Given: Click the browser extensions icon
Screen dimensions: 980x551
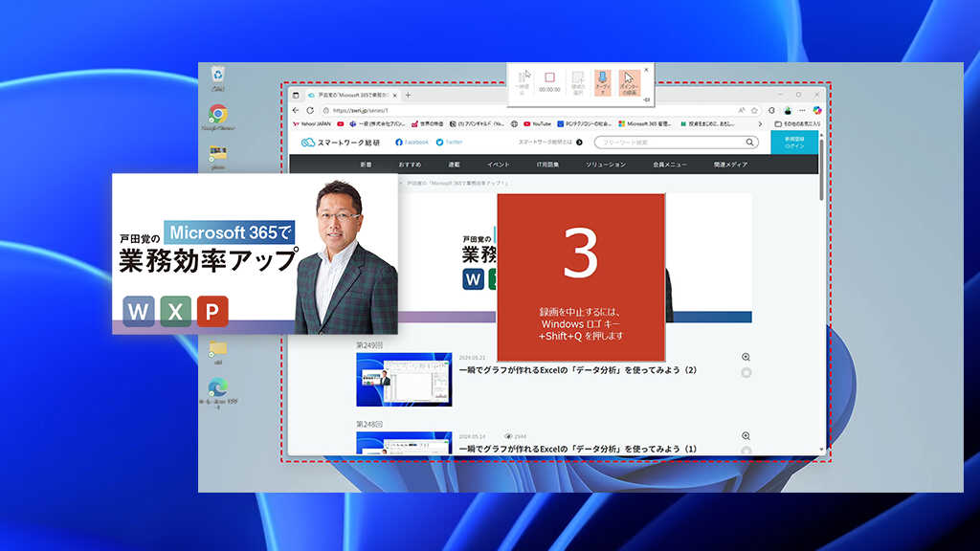Looking at the screenshot, I should point(772,110).
